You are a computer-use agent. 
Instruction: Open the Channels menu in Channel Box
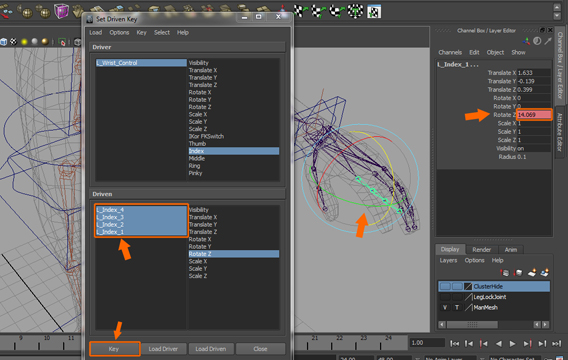pyautogui.click(x=450, y=53)
